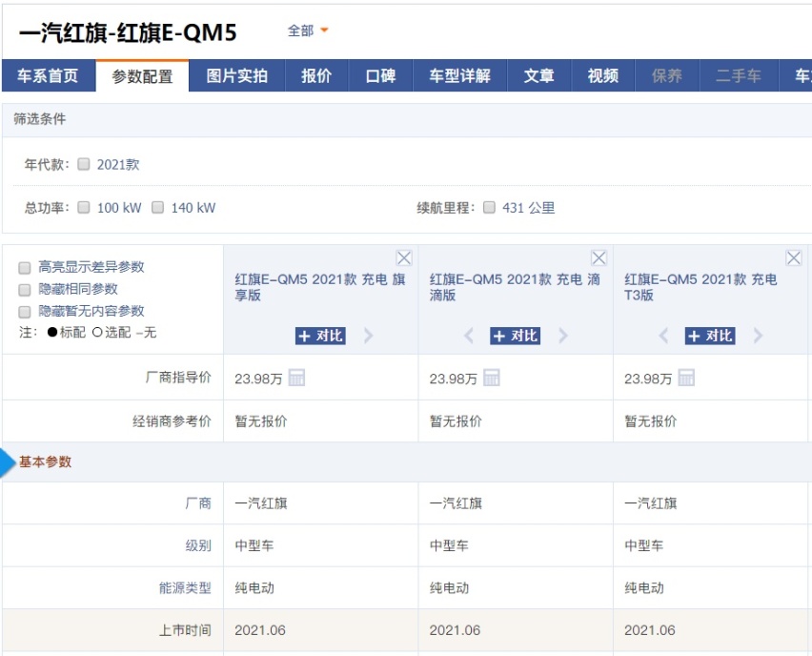Viewport: 812px width, 656px height.
Task: Move T3版 column right with arrow
Action: [758, 336]
